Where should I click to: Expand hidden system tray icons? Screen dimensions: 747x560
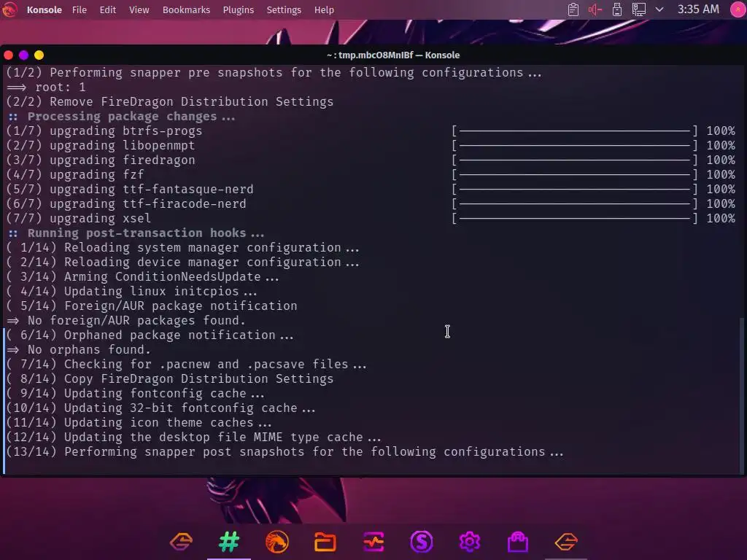point(659,9)
